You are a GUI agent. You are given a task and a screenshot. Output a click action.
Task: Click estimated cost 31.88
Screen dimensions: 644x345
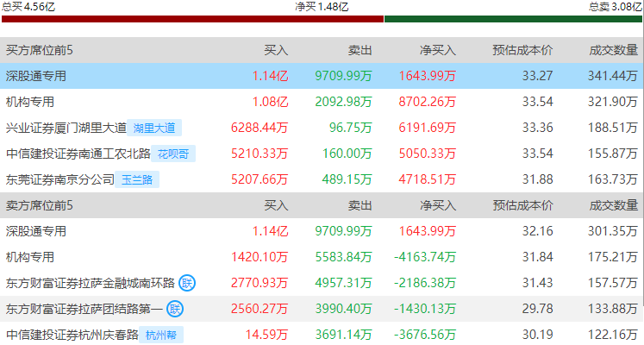[538, 179]
